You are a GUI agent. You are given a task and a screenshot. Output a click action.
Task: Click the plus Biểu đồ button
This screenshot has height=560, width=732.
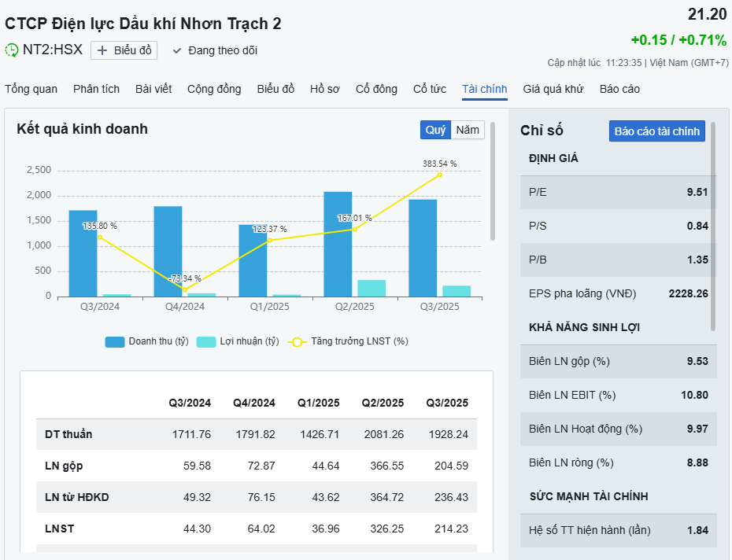click(x=124, y=50)
